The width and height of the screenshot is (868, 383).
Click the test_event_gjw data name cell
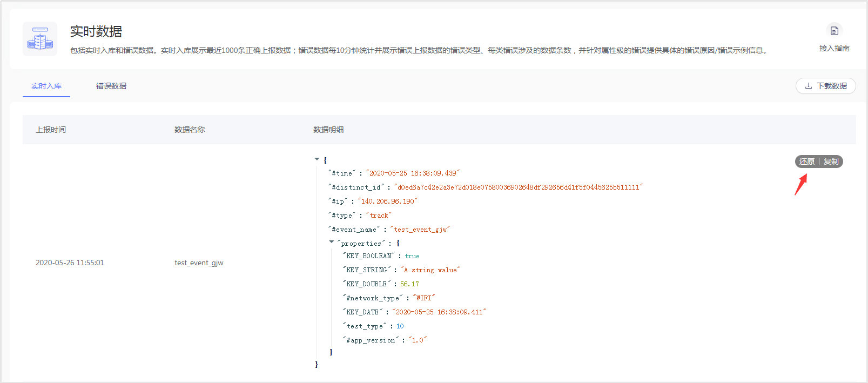click(x=199, y=263)
